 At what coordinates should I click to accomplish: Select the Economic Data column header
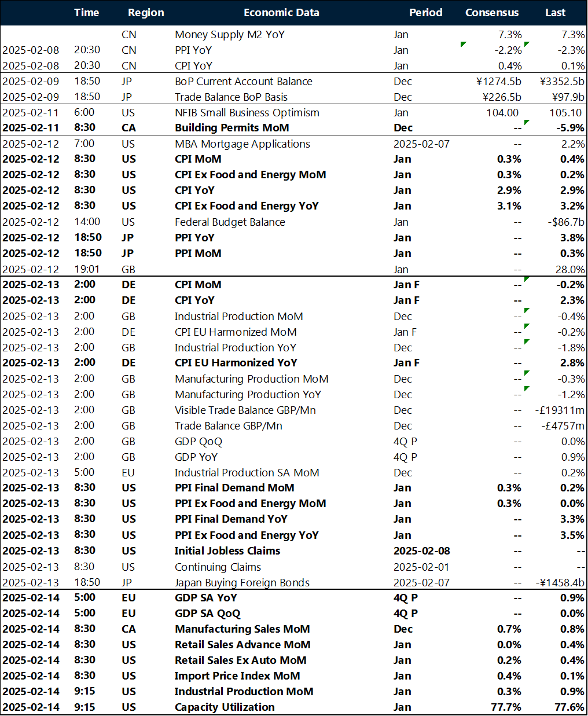click(x=281, y=12)
